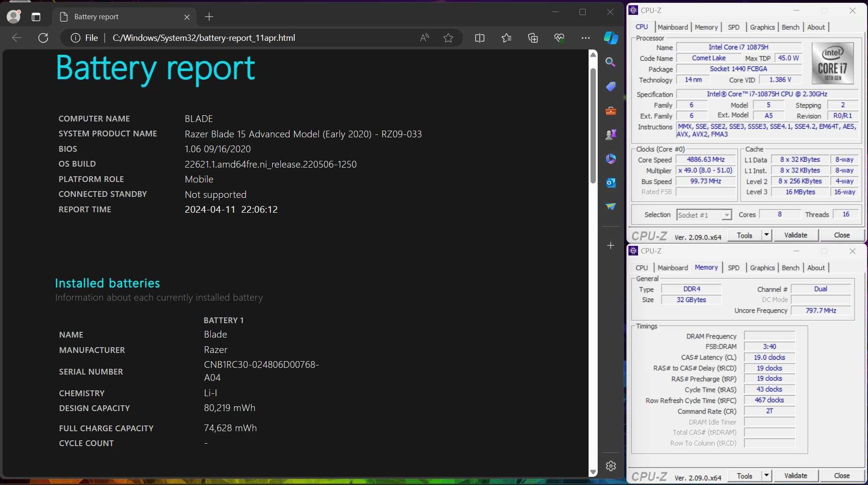Customize sidebar with the plus button
The height and width of the screenshot is (485, 868).
[x=611, y=245]
